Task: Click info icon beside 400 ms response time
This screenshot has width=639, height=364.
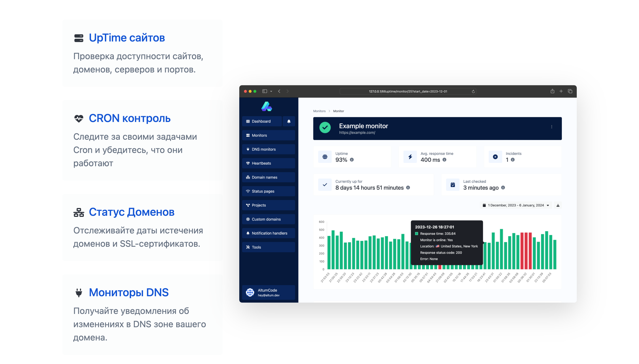Action: tap(445, 160)
